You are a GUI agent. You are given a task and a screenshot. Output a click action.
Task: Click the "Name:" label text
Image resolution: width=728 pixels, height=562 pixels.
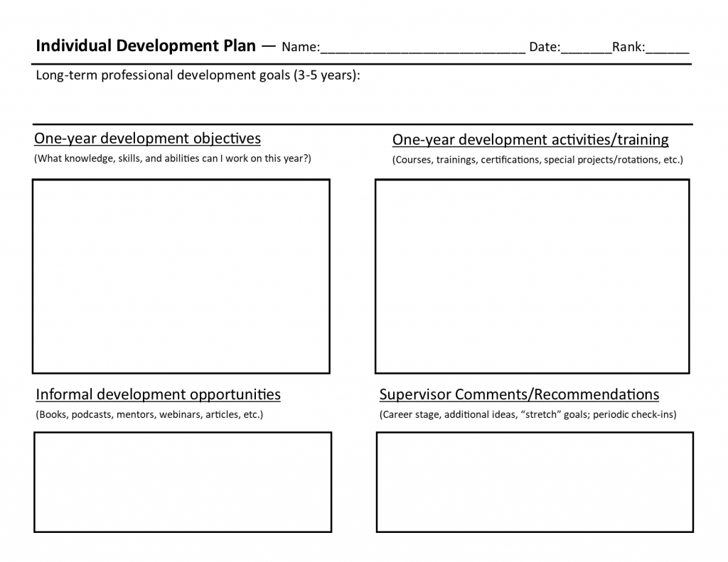[301, 48]
